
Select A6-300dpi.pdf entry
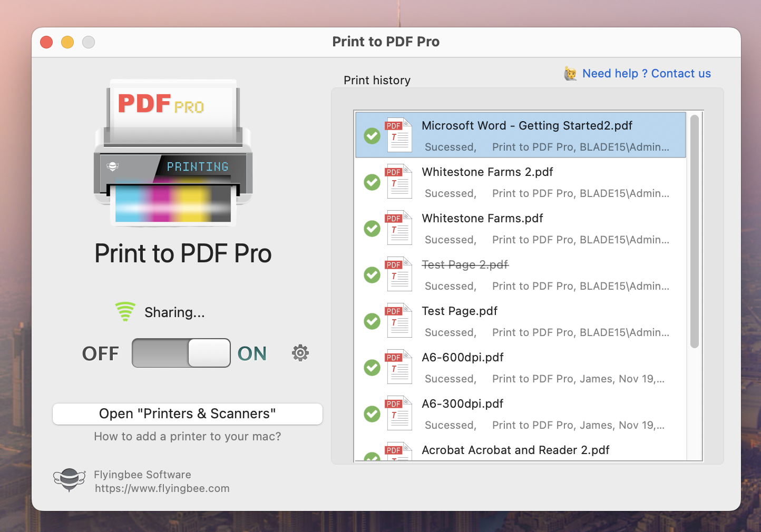click(521, 413)
